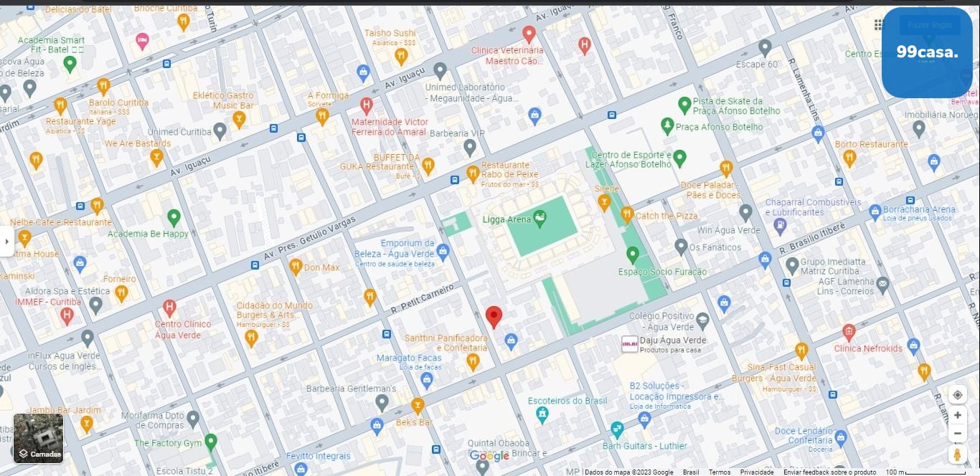Click R. Petit Carneiro street label
Viewport: 980px width, 476px height.
(423, 299)
